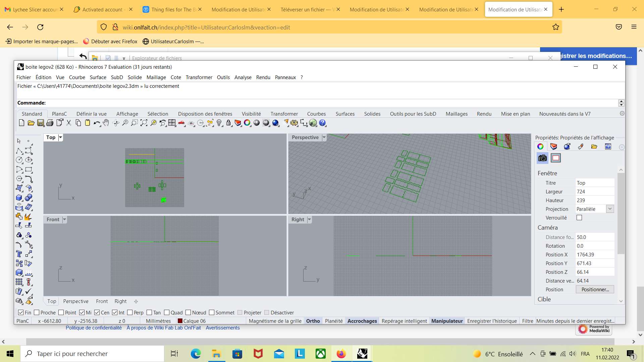644x362 pixels.
Task: Click the Lock objects padlock icon
Action: [x=228, y=123]
